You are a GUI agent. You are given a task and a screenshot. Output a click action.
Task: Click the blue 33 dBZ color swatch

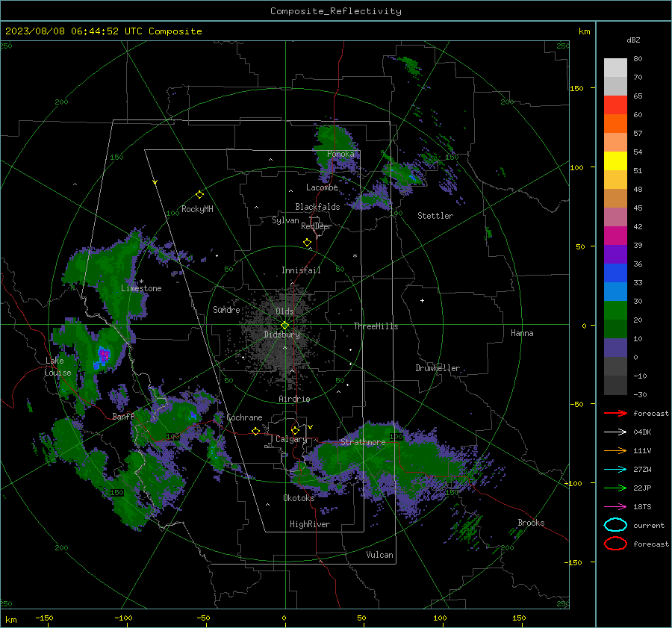pyautogui.click(x=615, y=273)
